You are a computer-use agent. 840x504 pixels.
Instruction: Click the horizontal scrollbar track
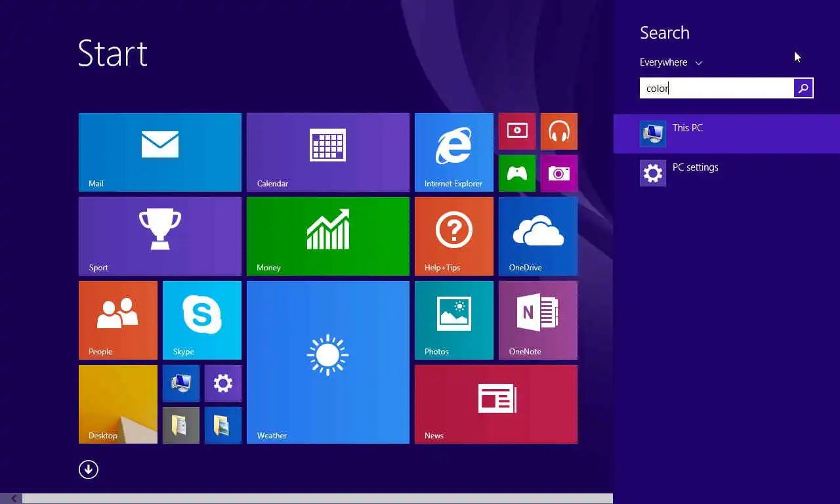click(318, 499)
